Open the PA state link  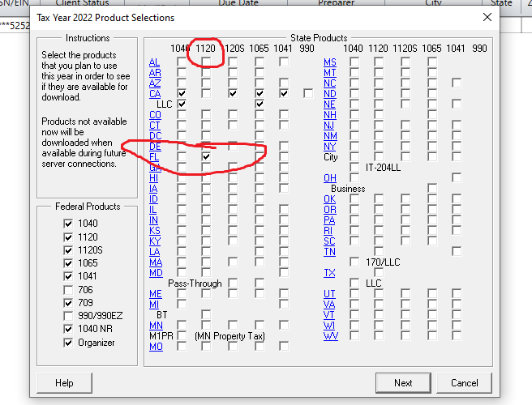pyautogui.click(x=329, y=220)
